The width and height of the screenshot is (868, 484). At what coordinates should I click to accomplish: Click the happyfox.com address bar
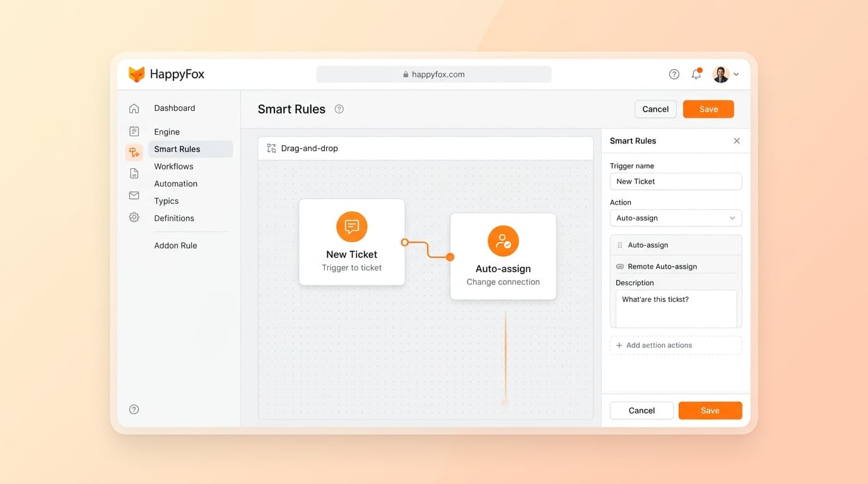point(433,74)
